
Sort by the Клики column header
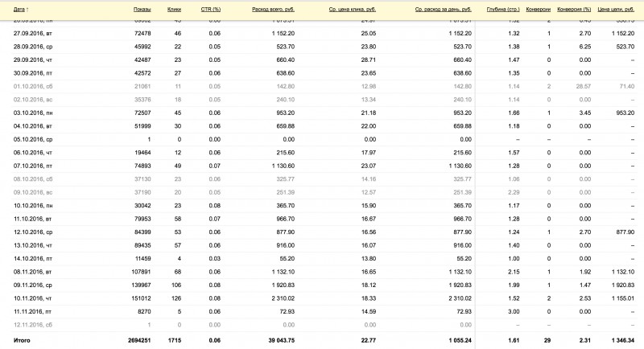(x=175, y=7)
